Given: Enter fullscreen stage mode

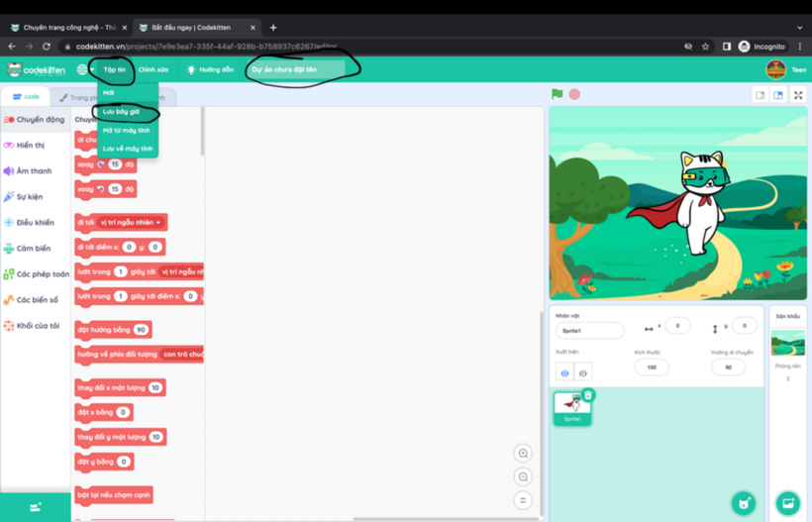Looking at the screenshot, I should tap(798, 95).
